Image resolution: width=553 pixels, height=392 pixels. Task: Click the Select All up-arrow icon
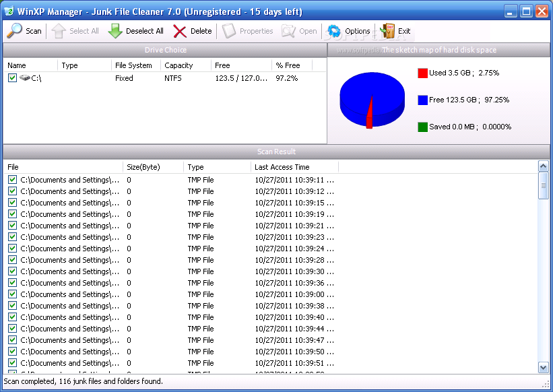coord(59,31)
